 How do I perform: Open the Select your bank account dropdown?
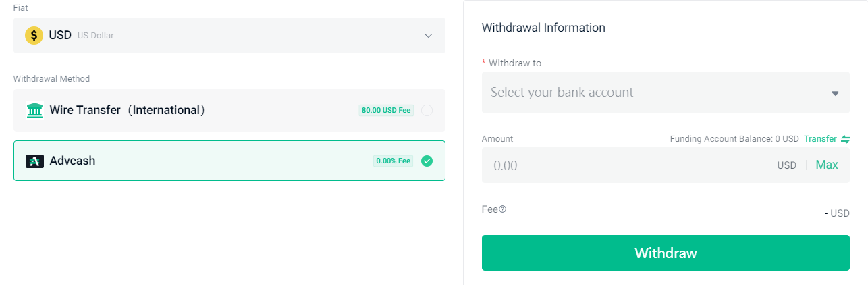click(666, 93)
